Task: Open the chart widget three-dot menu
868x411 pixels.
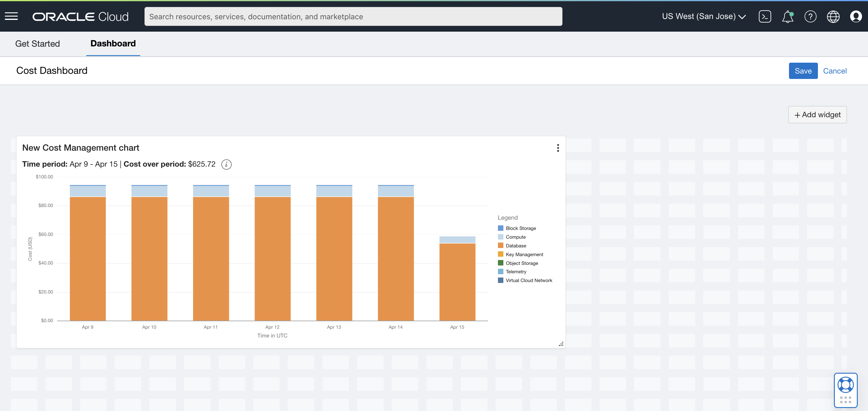Action: tap(558, 148)
